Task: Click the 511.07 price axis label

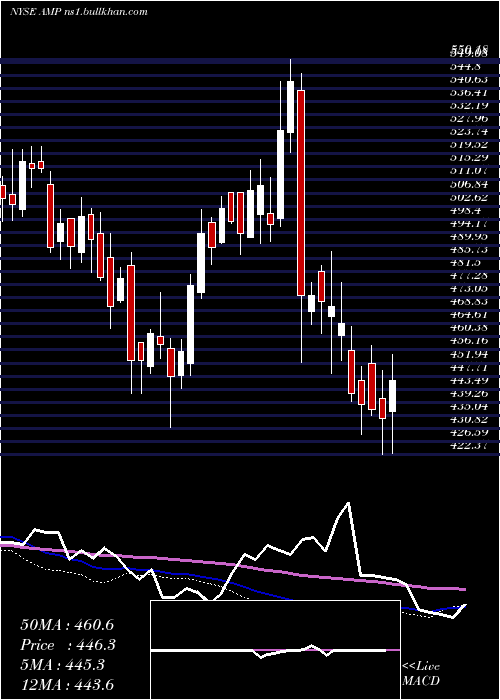Action: pyautogui.click(x=469, y=171)
